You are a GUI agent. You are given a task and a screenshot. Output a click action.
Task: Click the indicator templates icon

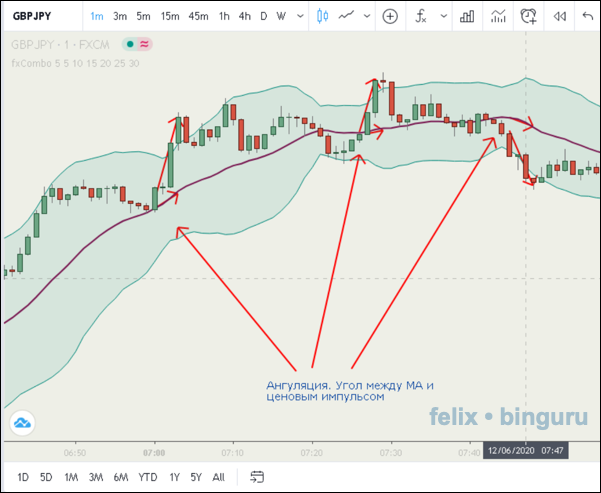point(497,16)
